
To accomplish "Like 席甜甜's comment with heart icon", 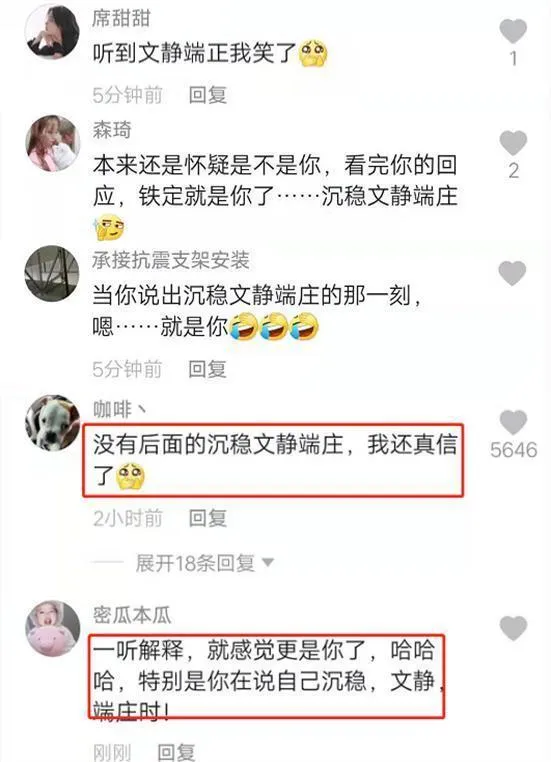I will pos(513,31).
